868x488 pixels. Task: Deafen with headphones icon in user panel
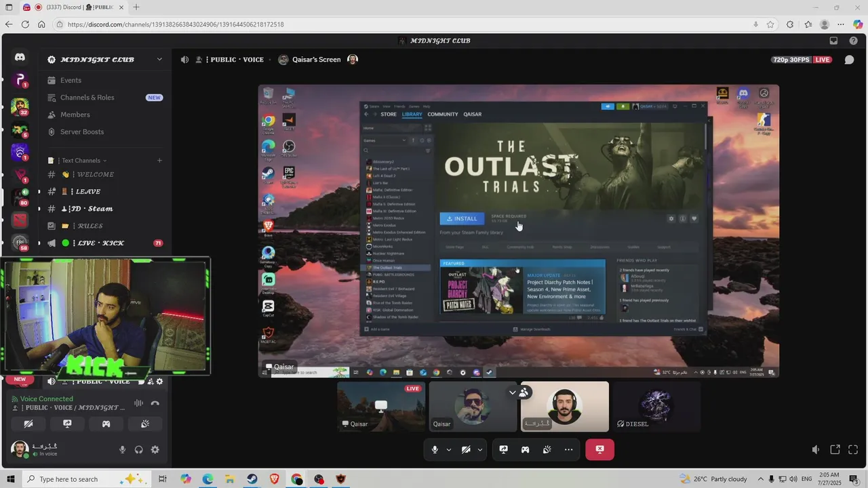pos(139,449)
